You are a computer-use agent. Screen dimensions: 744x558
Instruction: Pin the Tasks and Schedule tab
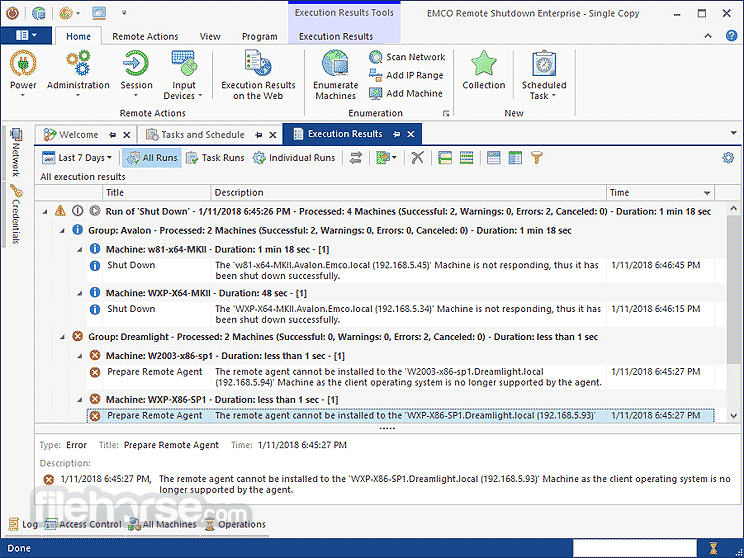point(259,135)
